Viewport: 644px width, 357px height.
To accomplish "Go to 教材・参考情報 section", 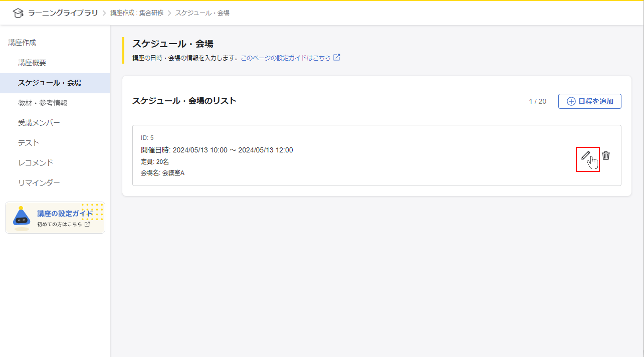I will pyautogui.click(x=42, y=103).
